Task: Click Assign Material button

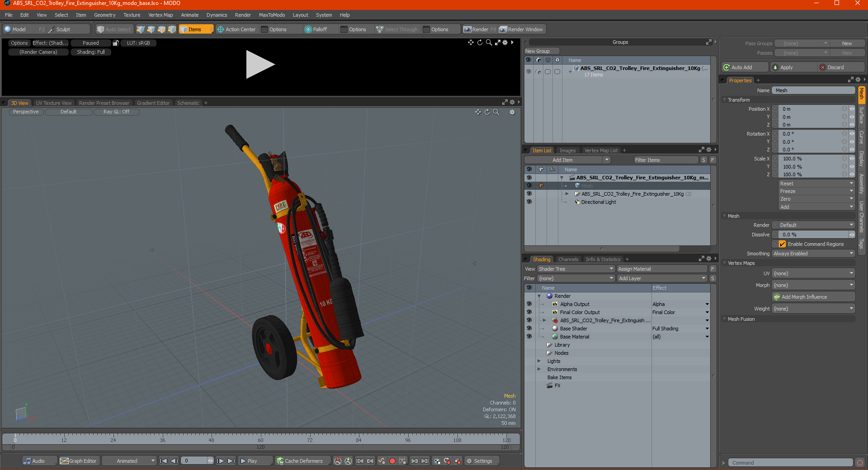Action: pos(662,269)
